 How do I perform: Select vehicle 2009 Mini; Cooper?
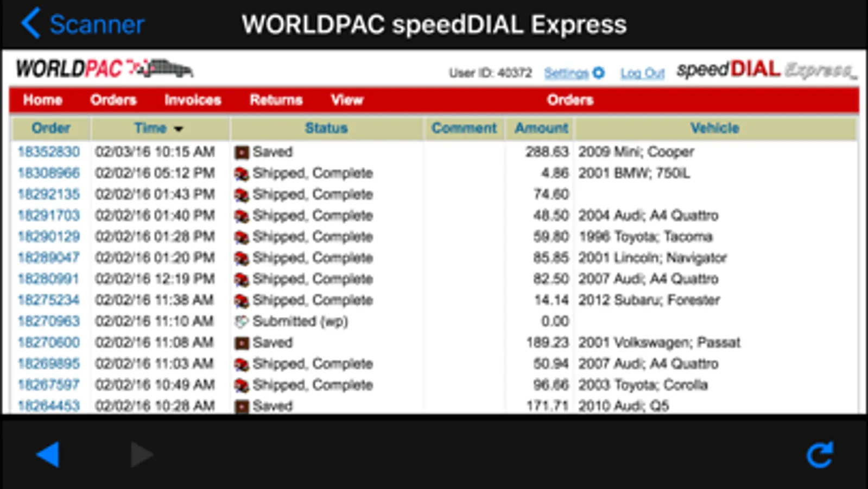[x=636, y=152]
